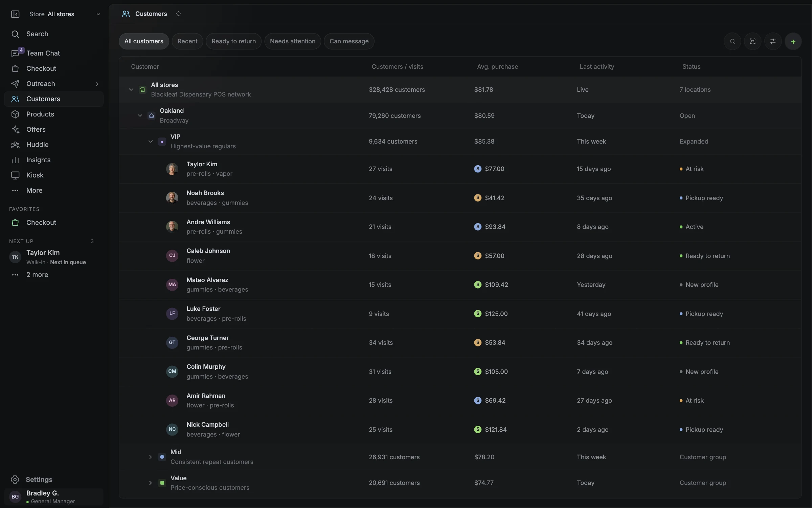Open the Checkout item under Favorites
The image size is (812, 508).
click(53, 223)
